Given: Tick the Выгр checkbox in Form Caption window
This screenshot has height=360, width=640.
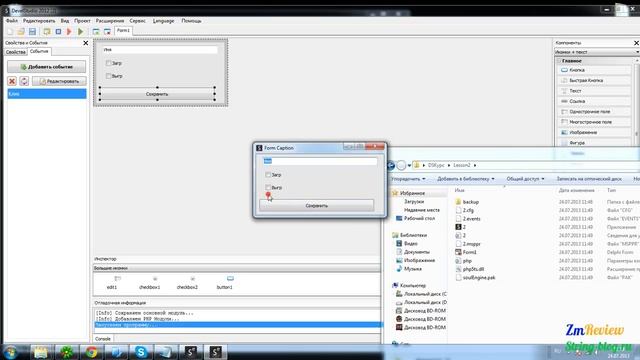Looking at the screenshot, I should pyautogui.click(x=268, y=187).
